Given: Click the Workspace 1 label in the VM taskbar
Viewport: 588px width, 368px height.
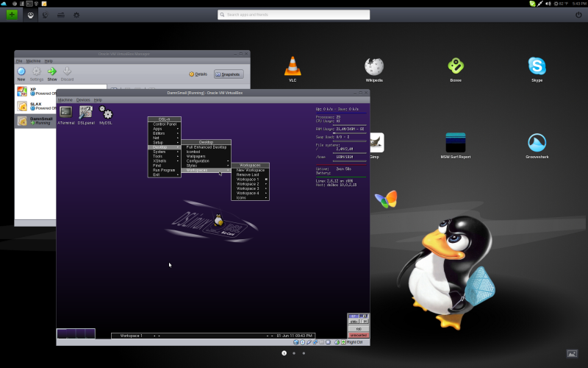Looking at the screenshot, I should (132, 336).
